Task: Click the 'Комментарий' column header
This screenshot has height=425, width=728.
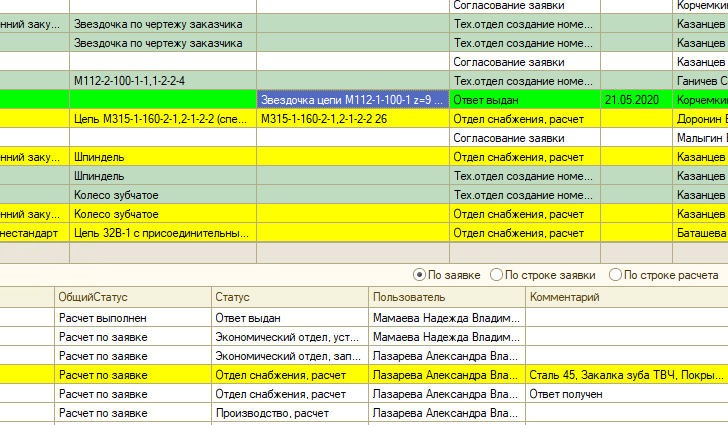Action: (x=627, y=297)
